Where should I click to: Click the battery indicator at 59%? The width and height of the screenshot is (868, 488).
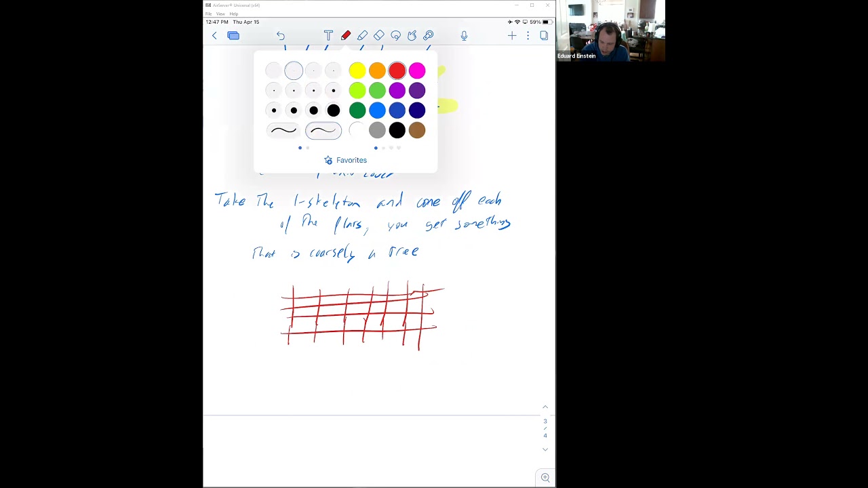pyautogui.click(x=545, y=22)
